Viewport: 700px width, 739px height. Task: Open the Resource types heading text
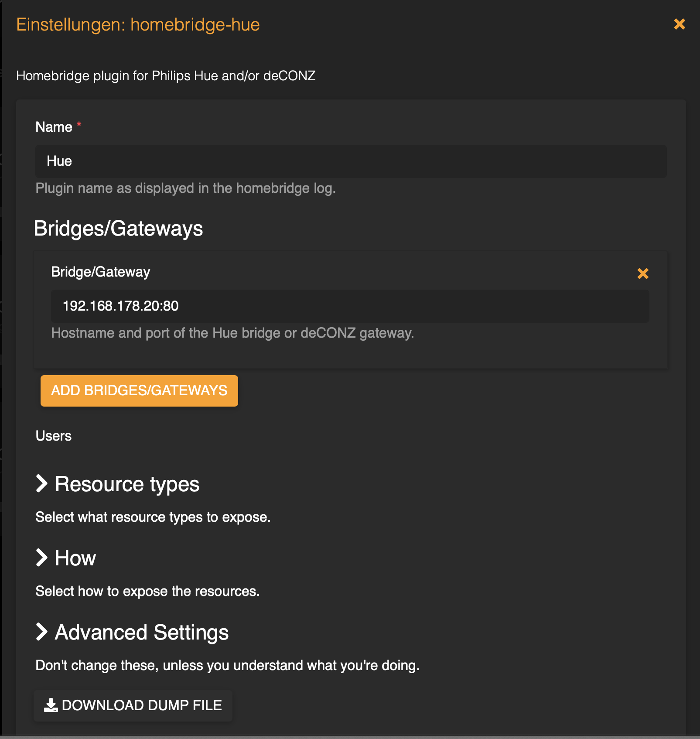click(127, 484)
